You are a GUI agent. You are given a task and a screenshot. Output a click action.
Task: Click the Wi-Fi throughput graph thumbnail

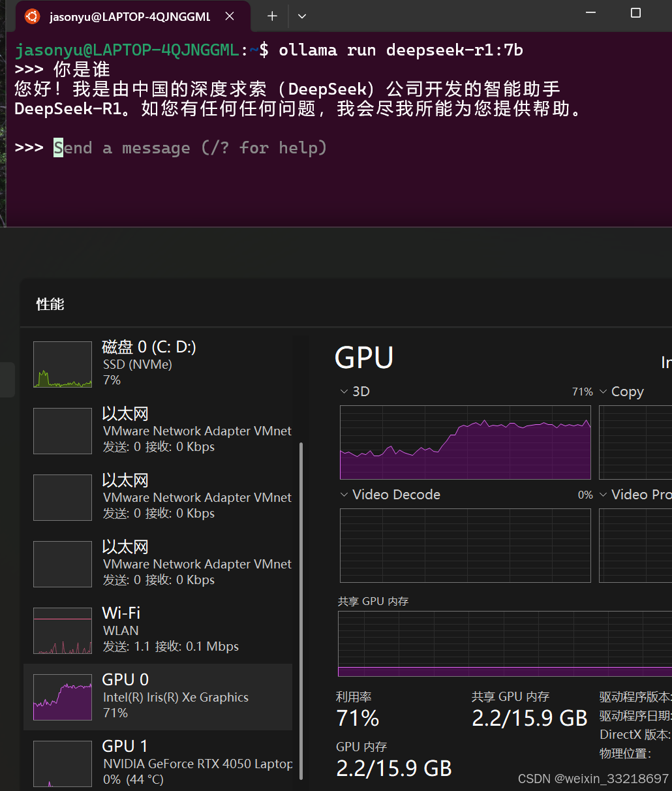[63, 630]
